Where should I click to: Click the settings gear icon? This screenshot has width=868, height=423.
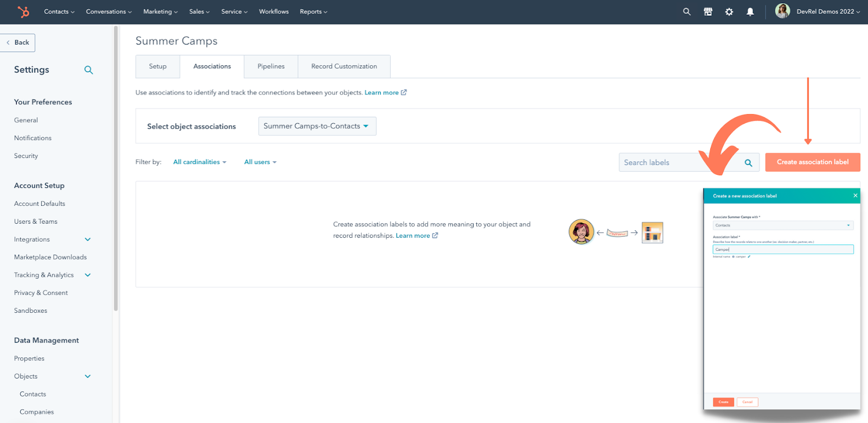(x=729, y=11)
